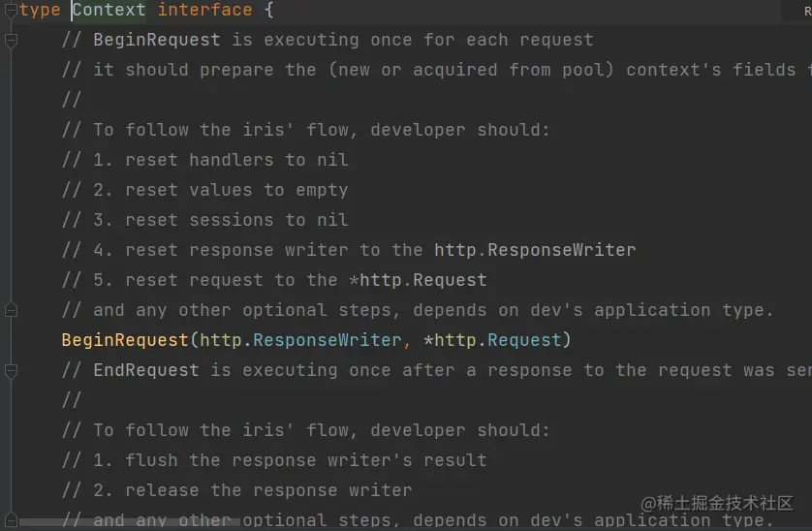Click the 'EndRequest' word in its comment line

(146, 370)
